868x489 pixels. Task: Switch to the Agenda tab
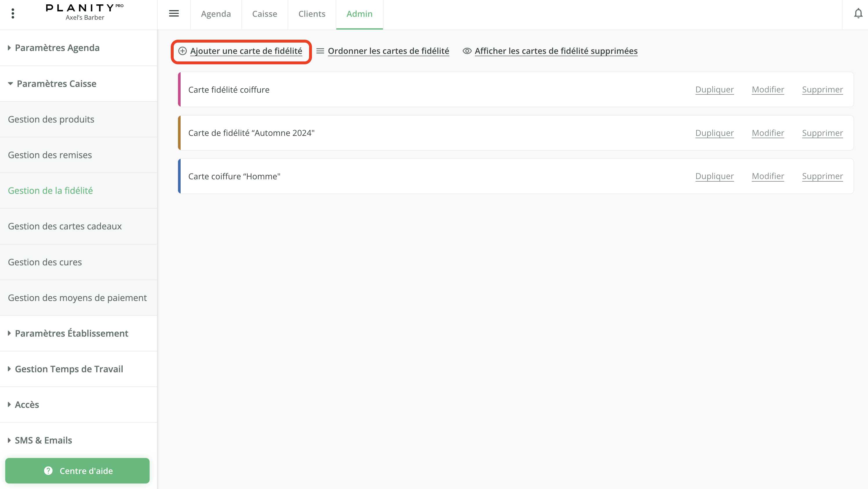pos(216,14)
